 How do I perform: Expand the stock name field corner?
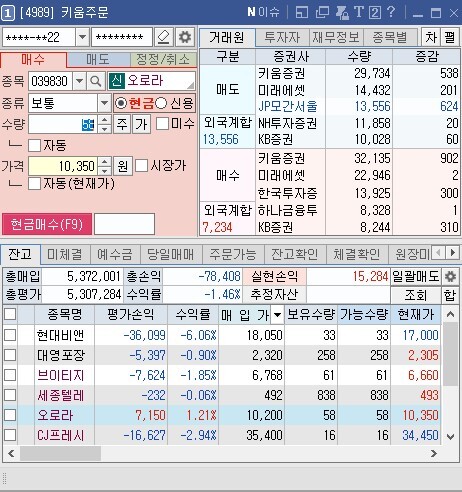click(190, 86)
